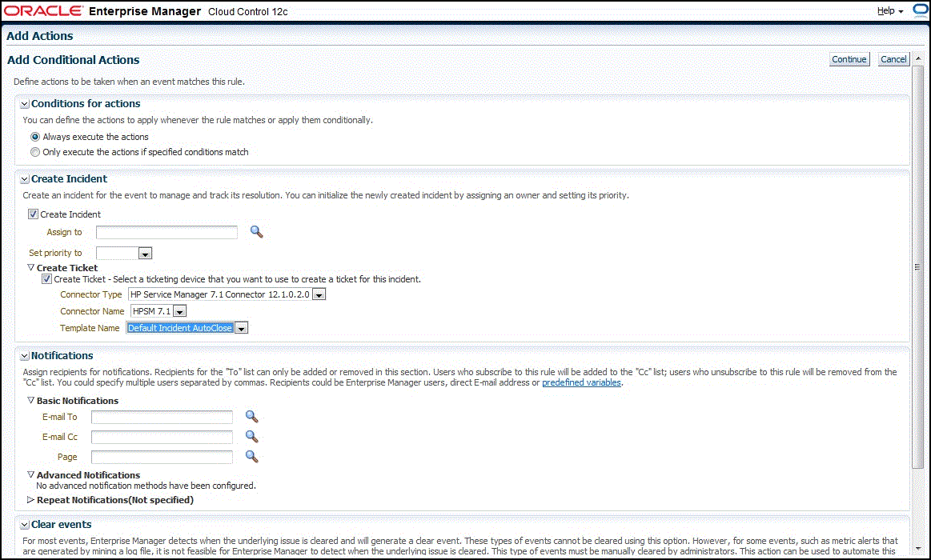Open the Template Name dropdown
The height and width of the screenshot is (560, 931).
pos(241,328)
